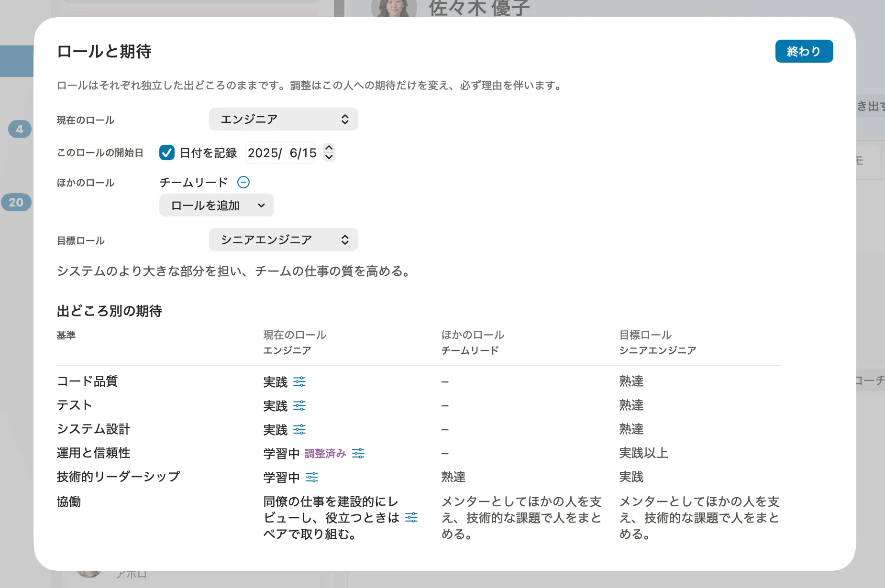885x588 pixels.
Task: Open adjustment sliders for 運用と信頼性 row
Action: [358, 453]
